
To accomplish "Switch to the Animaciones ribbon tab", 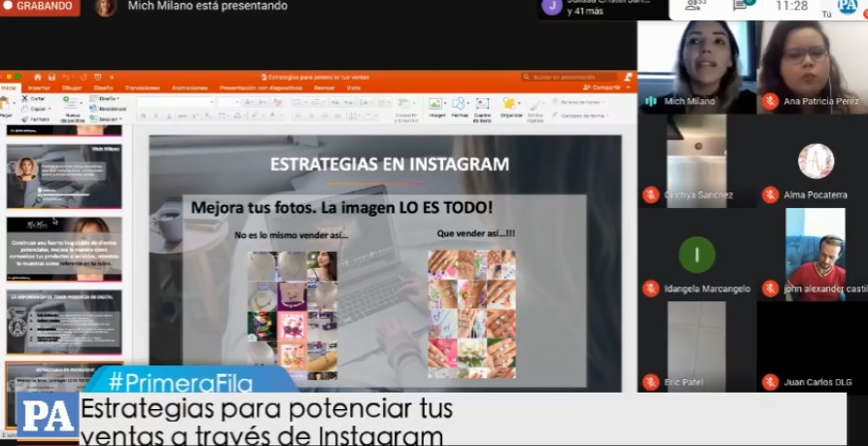I will 190,87.
